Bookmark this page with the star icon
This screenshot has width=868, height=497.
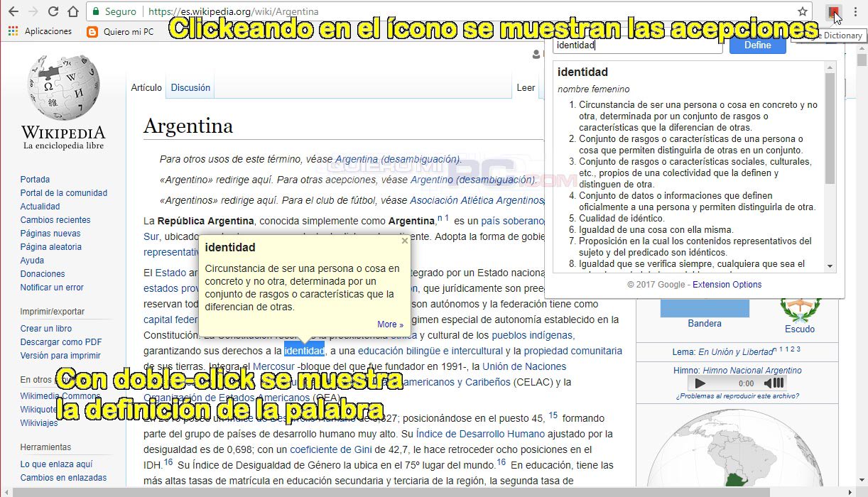click(x=803, y=11)
